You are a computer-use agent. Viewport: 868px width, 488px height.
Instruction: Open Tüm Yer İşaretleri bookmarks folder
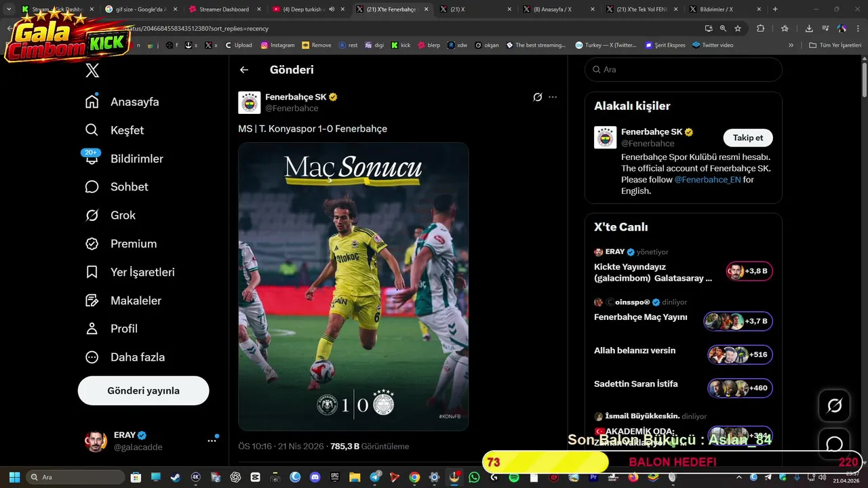pos(835,45)
